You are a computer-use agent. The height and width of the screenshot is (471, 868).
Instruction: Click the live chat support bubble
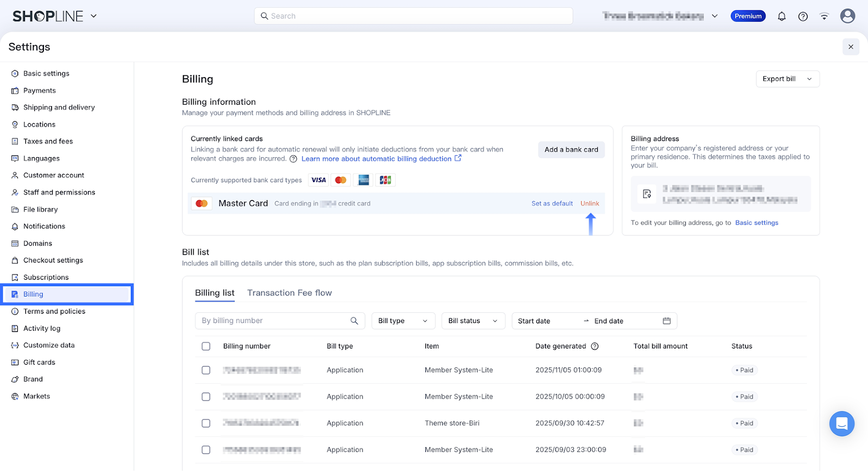pyautogui.click(x=841, y=423)
